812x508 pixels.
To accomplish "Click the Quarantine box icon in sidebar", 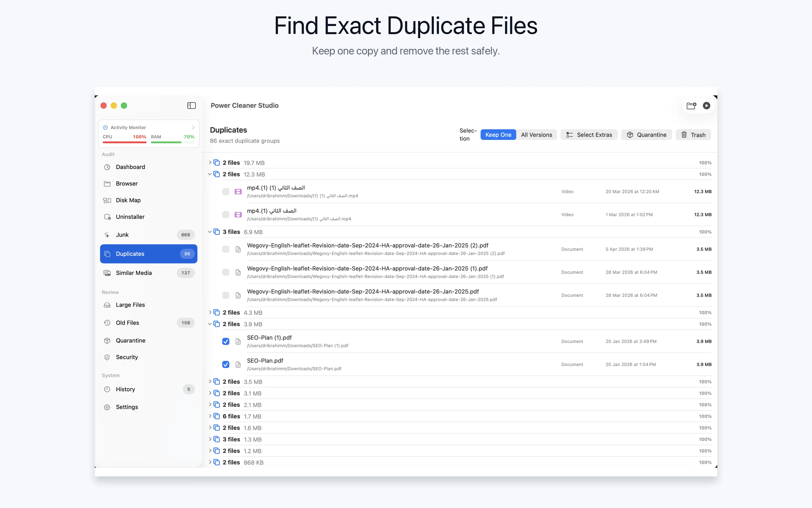I will [107, 340].
